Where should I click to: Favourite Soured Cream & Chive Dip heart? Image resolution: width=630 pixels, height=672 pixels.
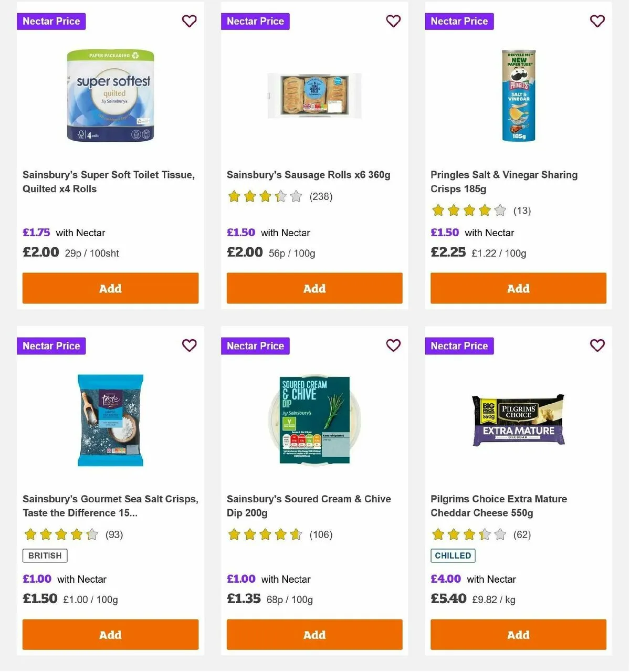(x=393, y=345)
